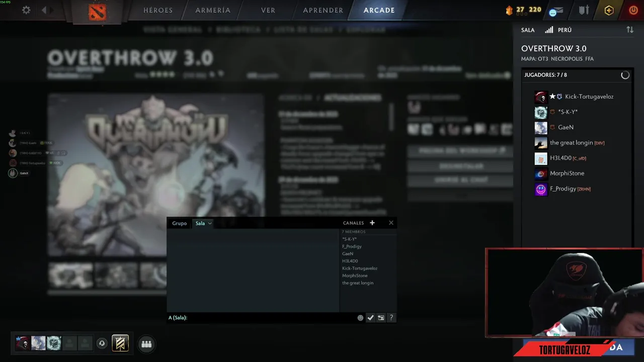Image resolution: width=644 pixels, height=362 pixels.
Task: Select the Arcade tab
Action: 379,10
